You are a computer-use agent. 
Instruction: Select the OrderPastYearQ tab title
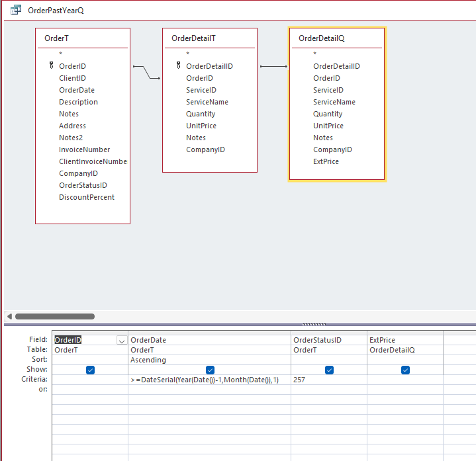pyautogui.click(x=56, y=11)
